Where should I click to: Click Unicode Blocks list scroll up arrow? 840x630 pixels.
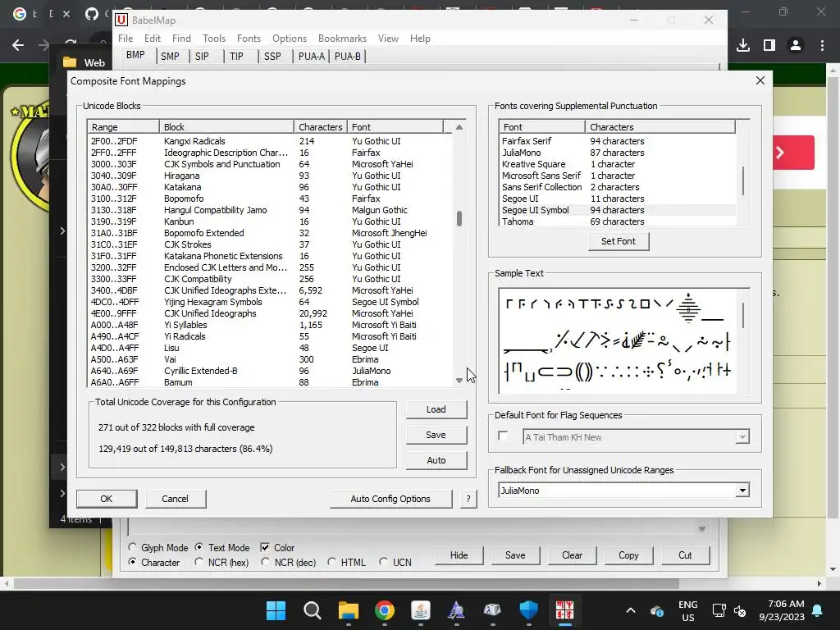pyautogui.click(x=459, y=127)
